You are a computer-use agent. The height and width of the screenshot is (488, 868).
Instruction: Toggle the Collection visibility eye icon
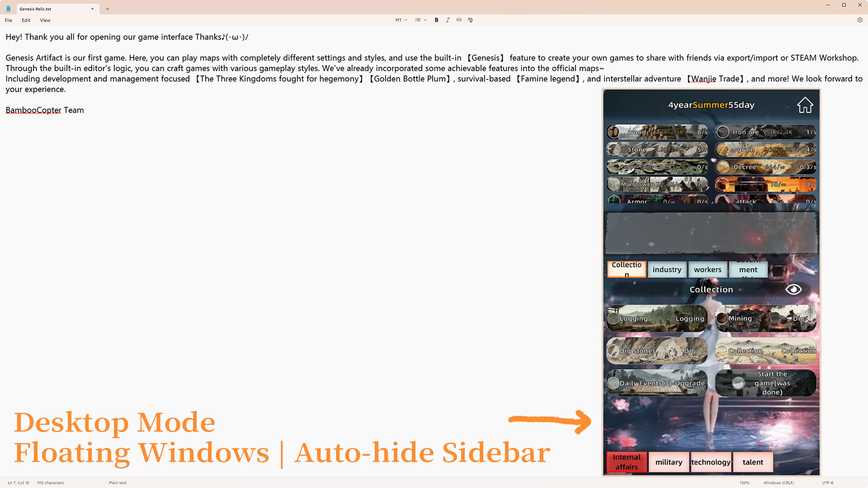[x=793, y=289]
